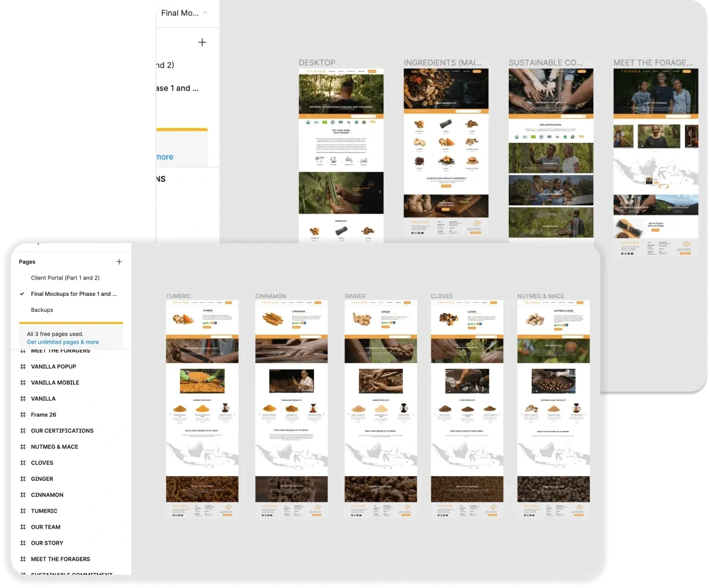The image size is (709, 588).
Task: Click the frame icon beside VANILLA POPUP
Action: tap(23, 367)
